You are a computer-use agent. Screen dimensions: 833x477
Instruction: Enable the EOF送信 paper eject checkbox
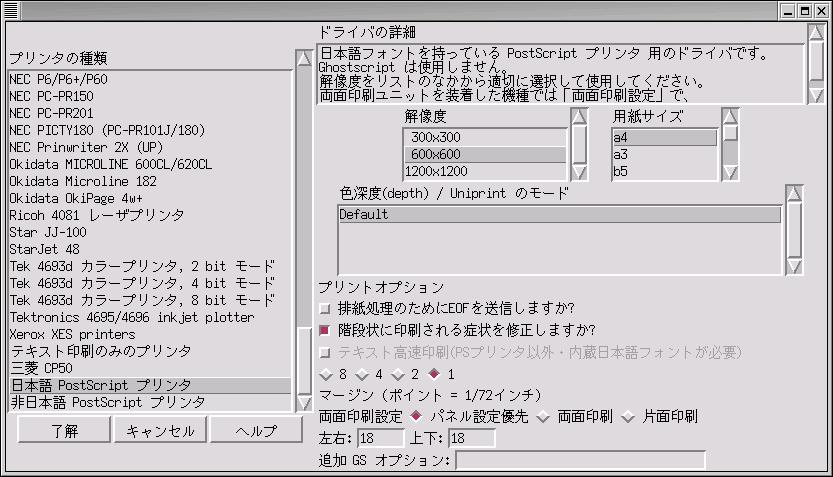[x=325, y=308]
